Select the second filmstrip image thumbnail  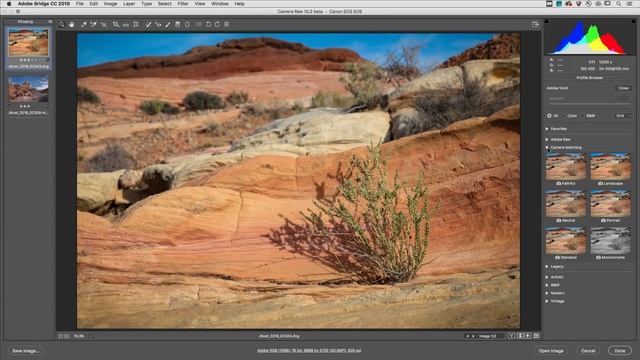click(28, 89)
